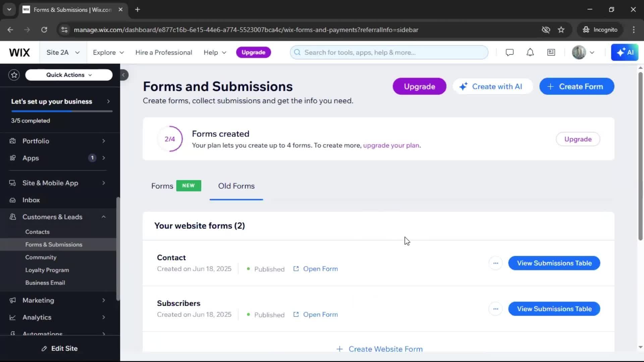Open more actions for Subscribers form

point(495,309)
